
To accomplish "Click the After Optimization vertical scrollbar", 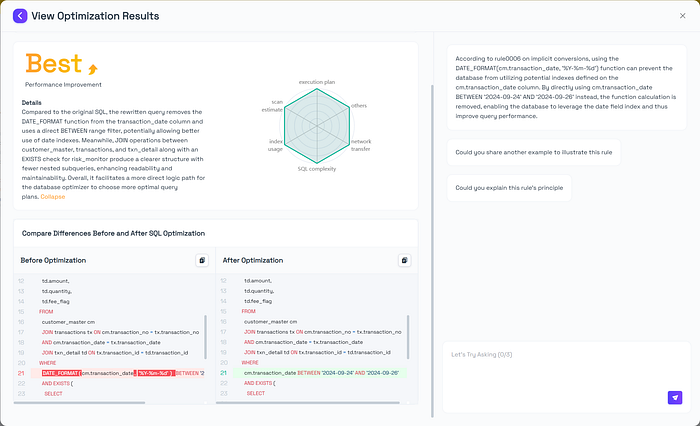I will click(x=408, y=337).
